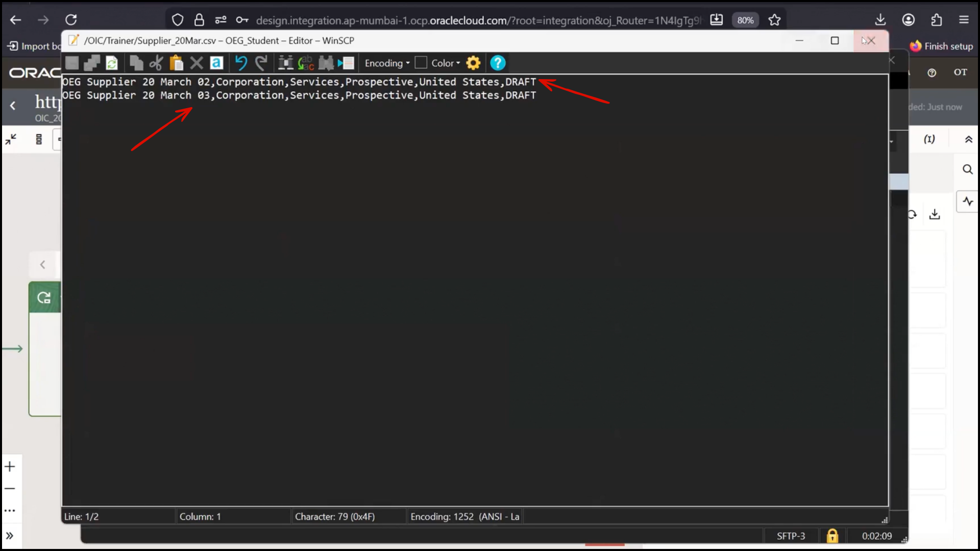Open the browser Downloads panel
Image resolution: width=980 pixels, height=551 pixels.
tap(880, 20)
